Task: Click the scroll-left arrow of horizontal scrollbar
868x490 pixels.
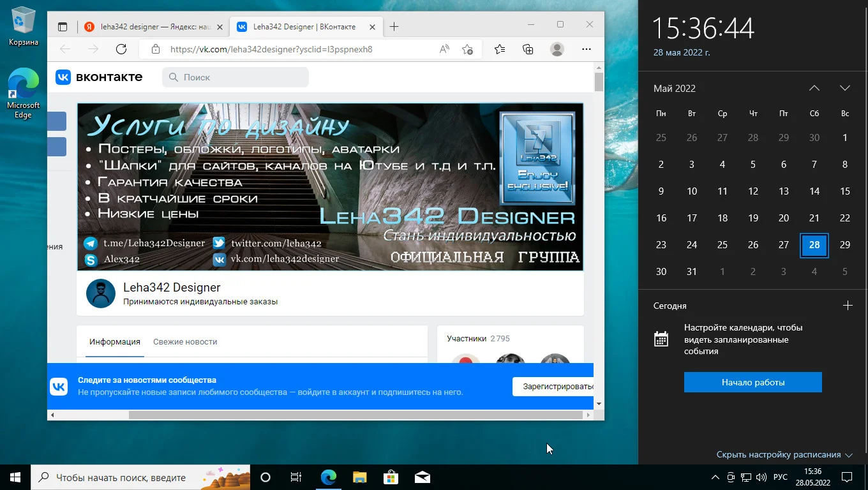Action: [52, 415]
